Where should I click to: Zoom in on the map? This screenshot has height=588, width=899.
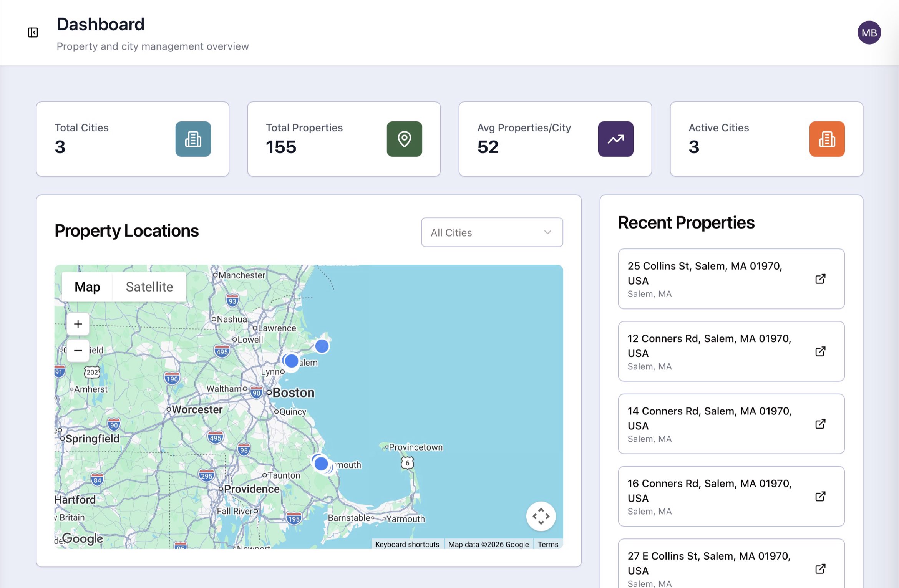click(78, 324)
